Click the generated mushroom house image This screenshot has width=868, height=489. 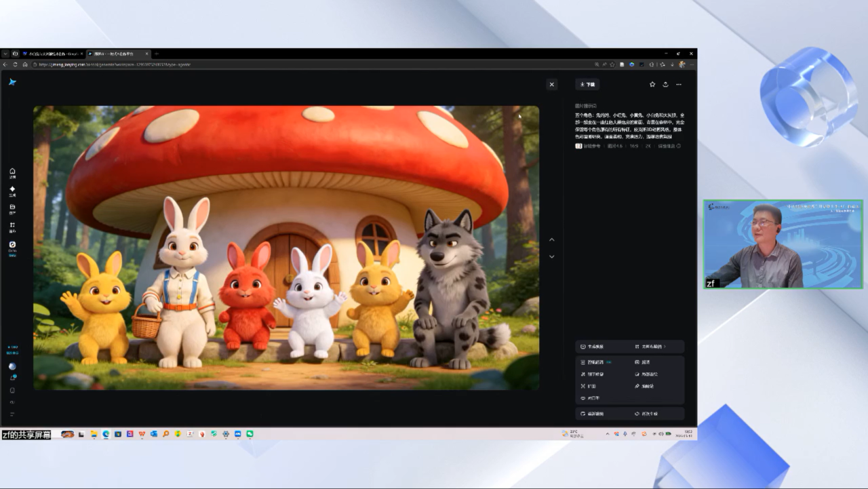click(x=286, y=248)
